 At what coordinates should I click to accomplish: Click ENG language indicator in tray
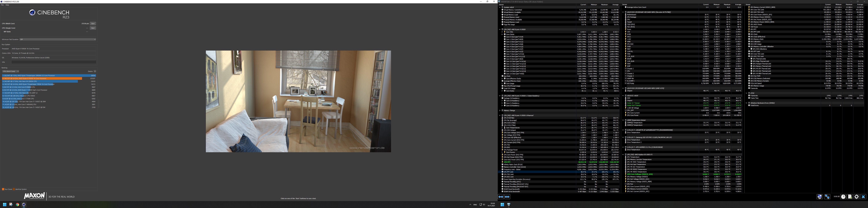point(475,205)
